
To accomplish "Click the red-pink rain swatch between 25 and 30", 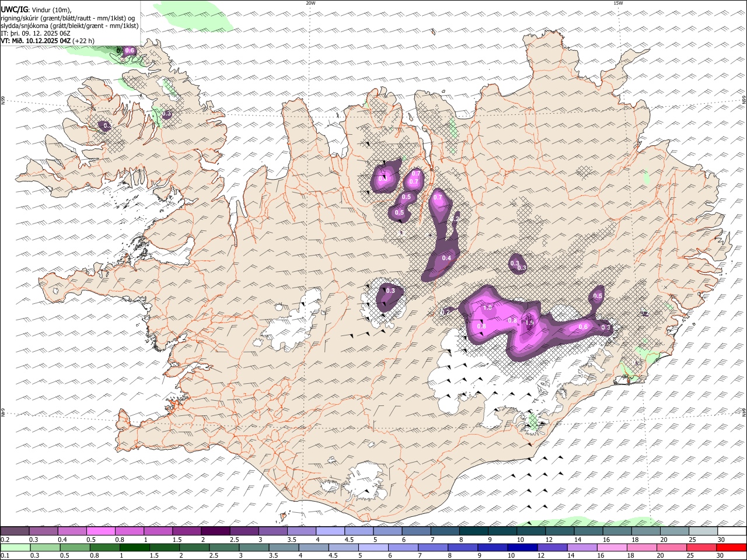I will point(702,548).
